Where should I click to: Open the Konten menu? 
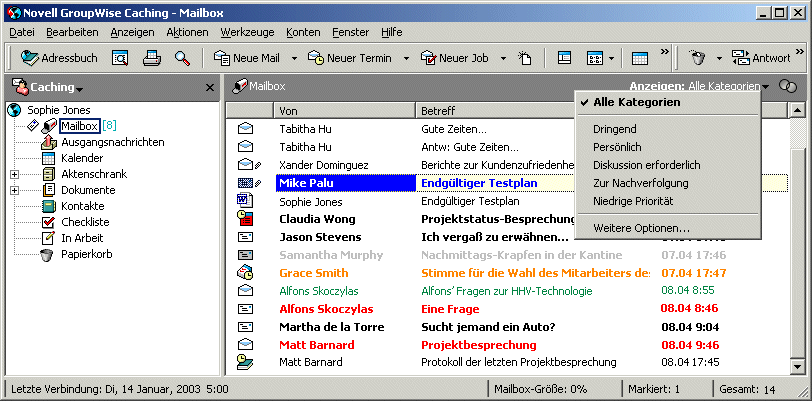(x=303, y=32)
